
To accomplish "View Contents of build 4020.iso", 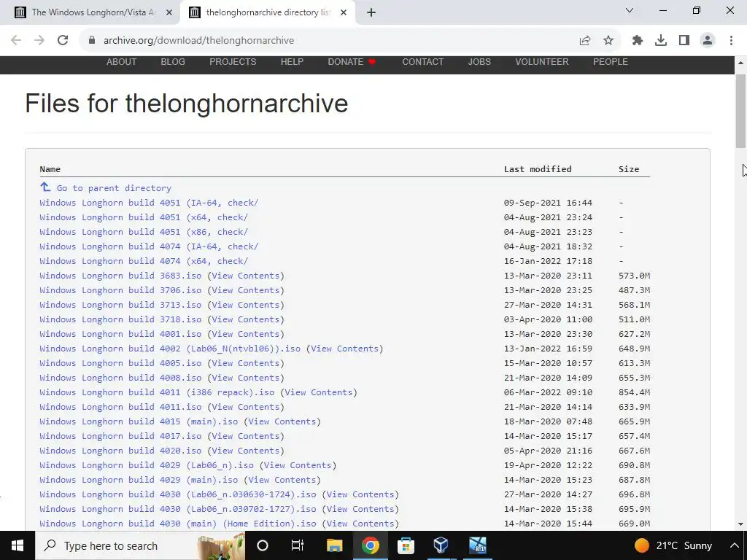I will pos(245,451).
